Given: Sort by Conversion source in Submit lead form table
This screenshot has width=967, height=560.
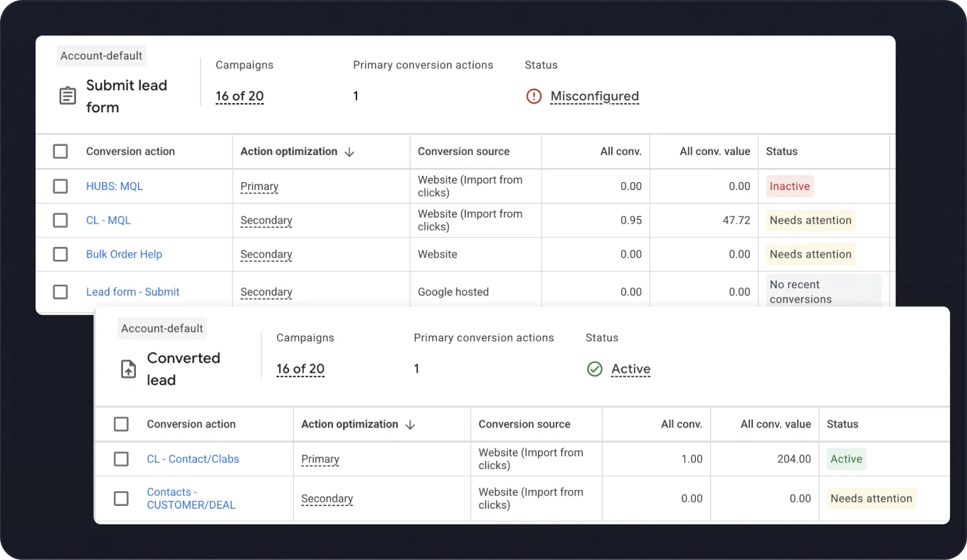Looking at the screenshot, I should [x=464, y=152].
